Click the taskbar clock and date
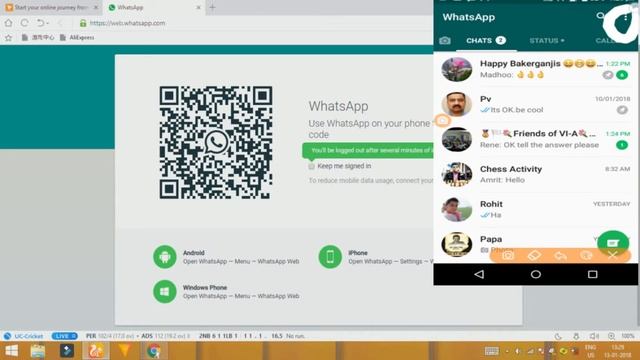640x360 pixels. (x=618, y=351)
